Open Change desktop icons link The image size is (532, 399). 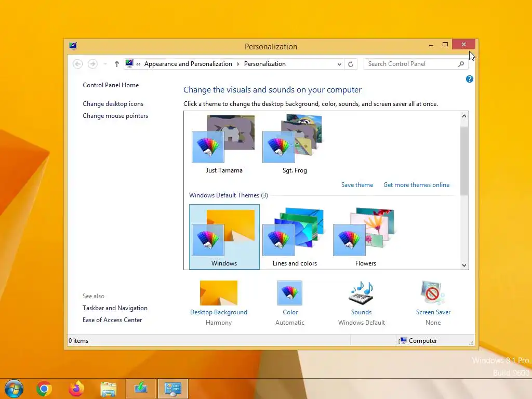113,104
